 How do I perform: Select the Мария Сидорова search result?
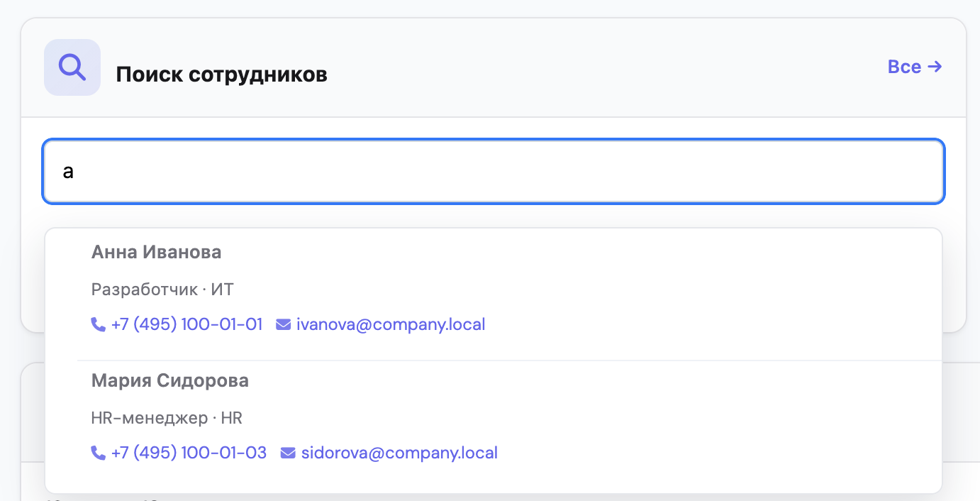[494, 417]
